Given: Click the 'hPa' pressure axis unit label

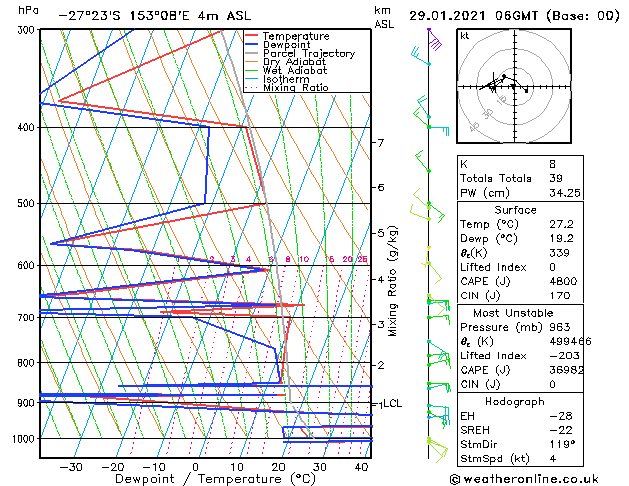Looking at the screenshot, I should 29,10.
